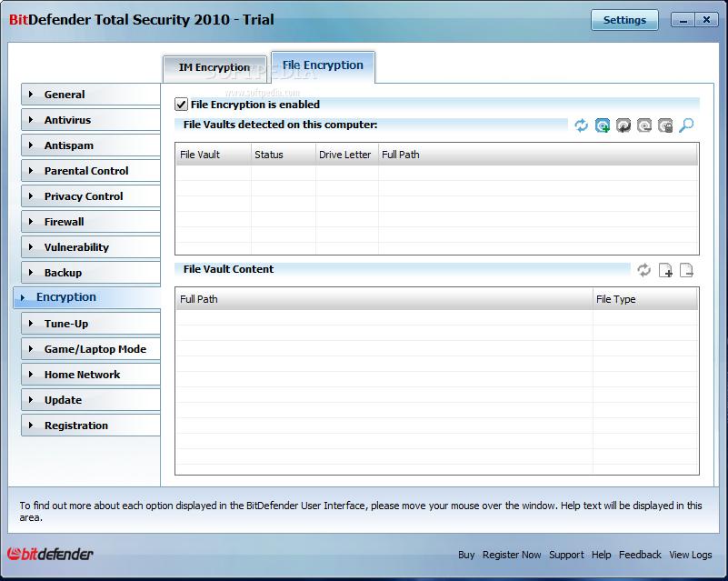Image resolution: width=728 pixels, height=581 pixels.
Task: Click the create new vault icon
Action: [603, 126]
